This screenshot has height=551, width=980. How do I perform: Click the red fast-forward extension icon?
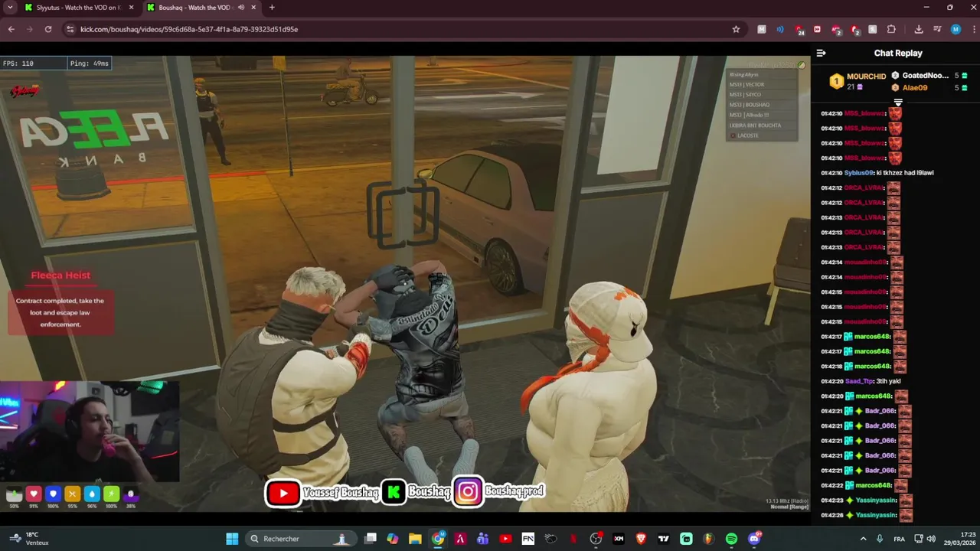[x=817, y=29]
